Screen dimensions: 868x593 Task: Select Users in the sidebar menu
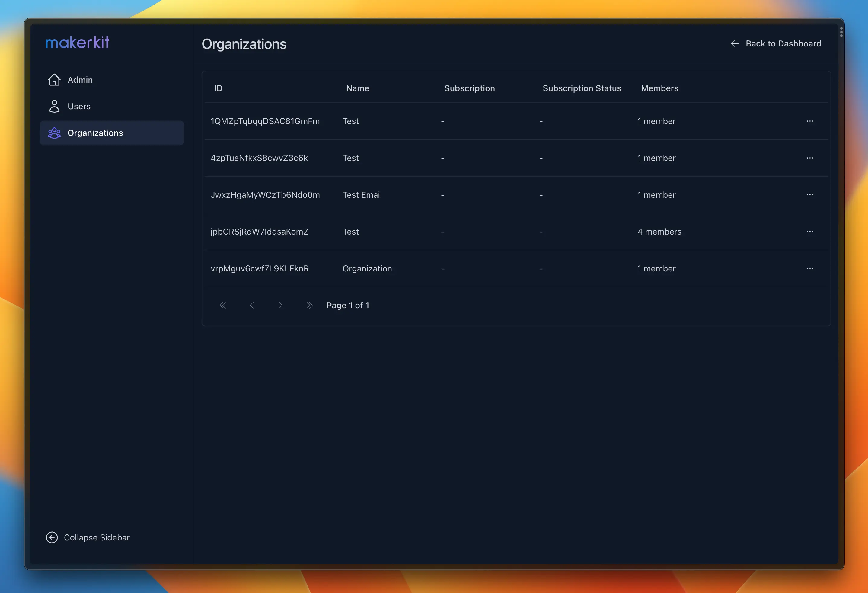[x=79, y=106]
